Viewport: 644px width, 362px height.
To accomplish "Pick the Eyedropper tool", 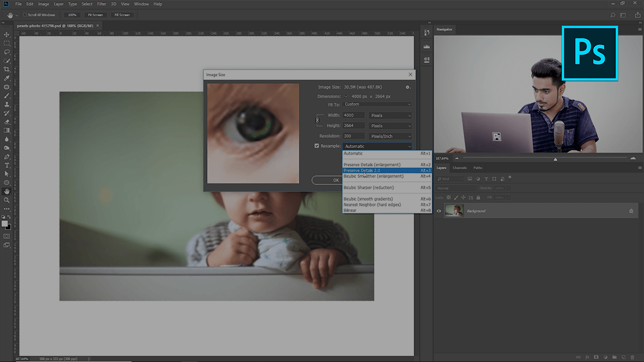I will click(7, 78).
